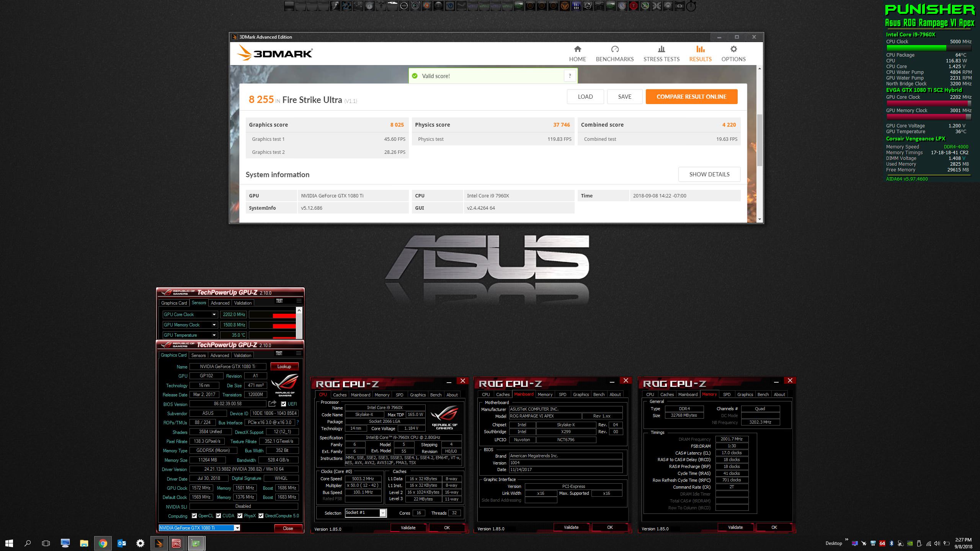Click the 3DMark logo
980x551 pixels.
tap(275, 53)
